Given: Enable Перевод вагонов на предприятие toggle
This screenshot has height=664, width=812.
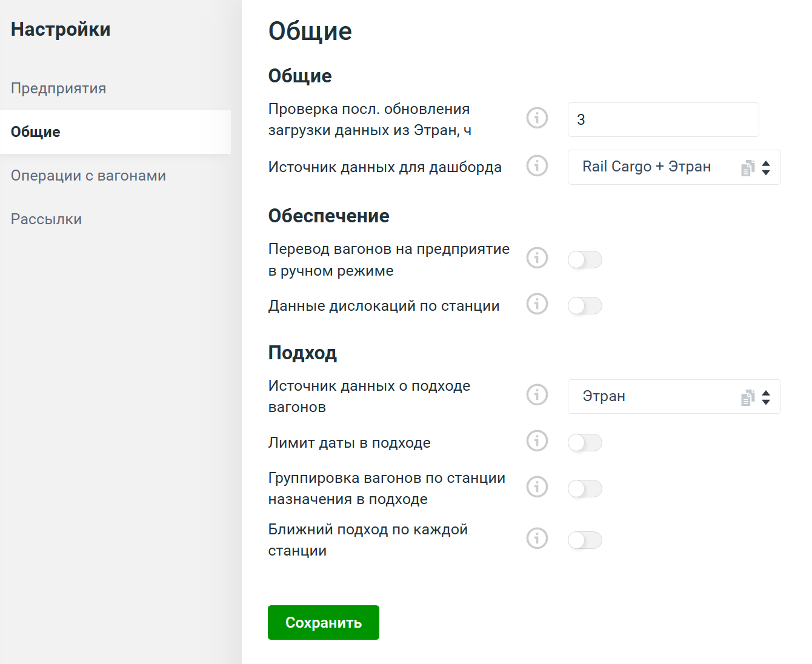Looking at the screenshot, I should click(x=585, y=260).
